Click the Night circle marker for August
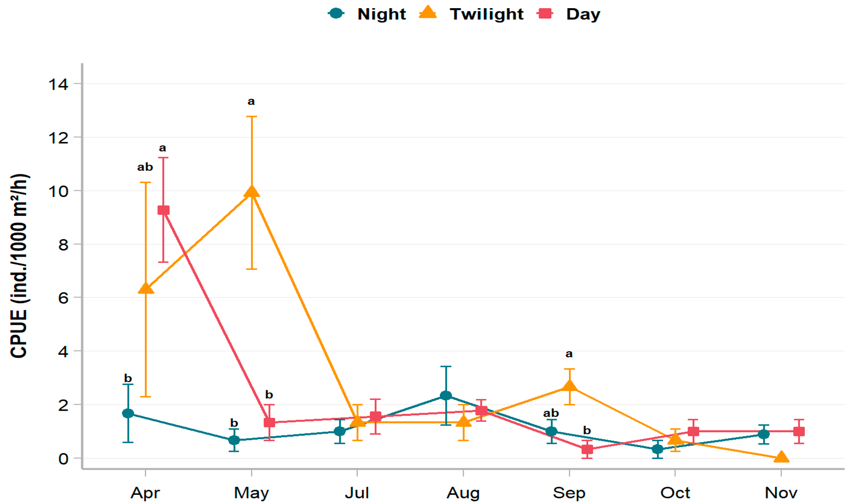 tap(446, 396)
